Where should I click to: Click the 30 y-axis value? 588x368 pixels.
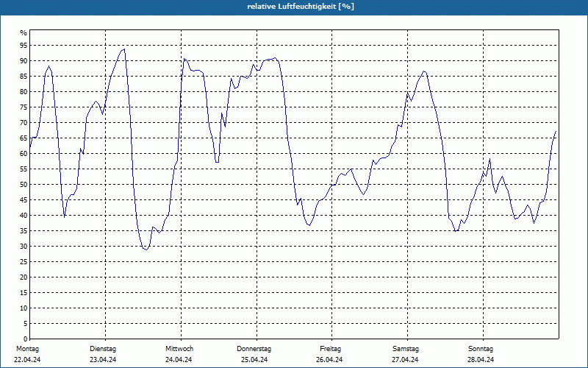(x=24, y=247)
